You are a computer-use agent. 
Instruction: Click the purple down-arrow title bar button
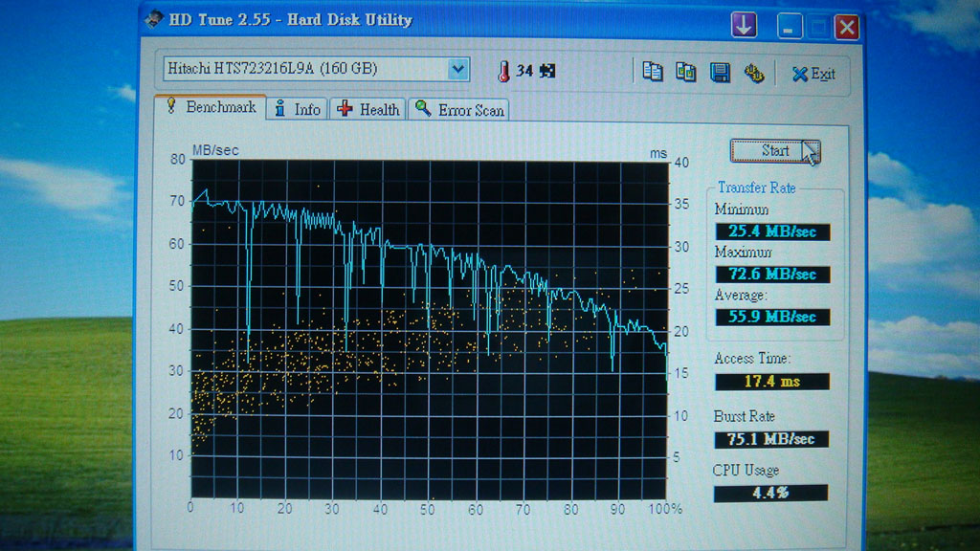pyautogui.click(x=745, y=26)
